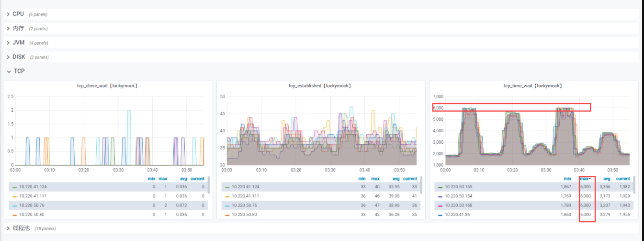Toggle series 10.220.50.80 in tcp_close_wait legend
The image size is (644, 241).
[31, 215]
